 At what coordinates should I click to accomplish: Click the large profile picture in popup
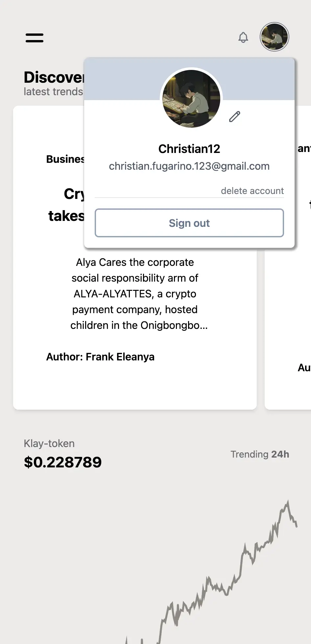point(191,98)
